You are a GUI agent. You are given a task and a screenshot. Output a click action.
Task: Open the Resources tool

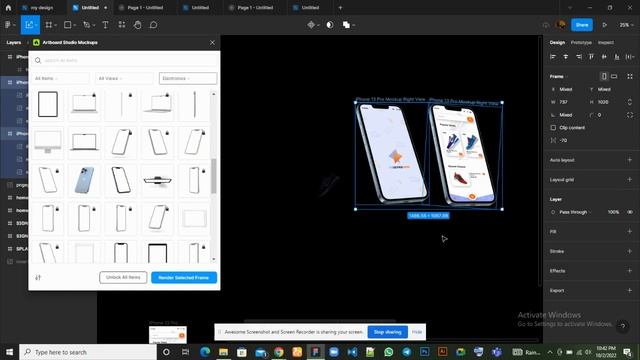[x=122, y=25]
